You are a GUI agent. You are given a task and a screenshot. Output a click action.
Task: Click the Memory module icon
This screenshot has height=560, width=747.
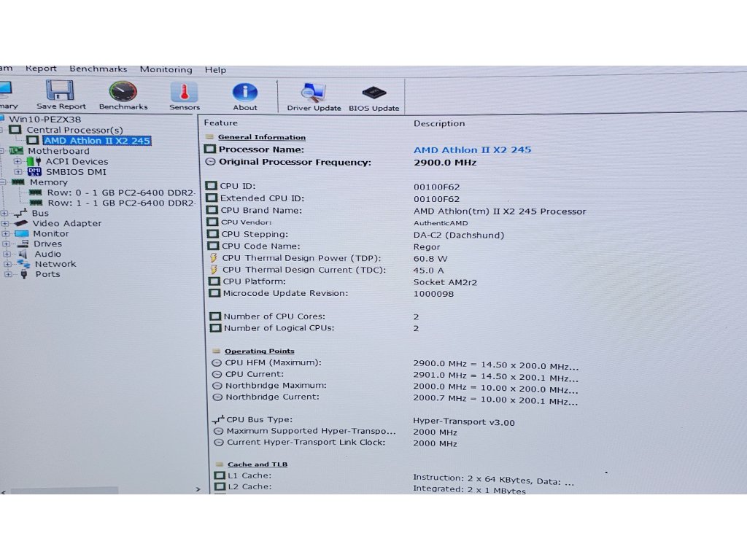[18, 182]
